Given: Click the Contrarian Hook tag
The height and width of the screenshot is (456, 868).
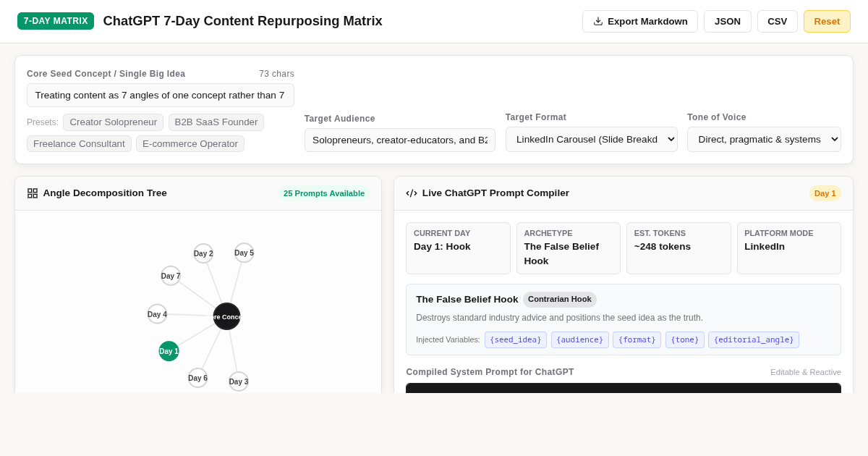Looking at the screenshot, I should [x=560, y=300].
